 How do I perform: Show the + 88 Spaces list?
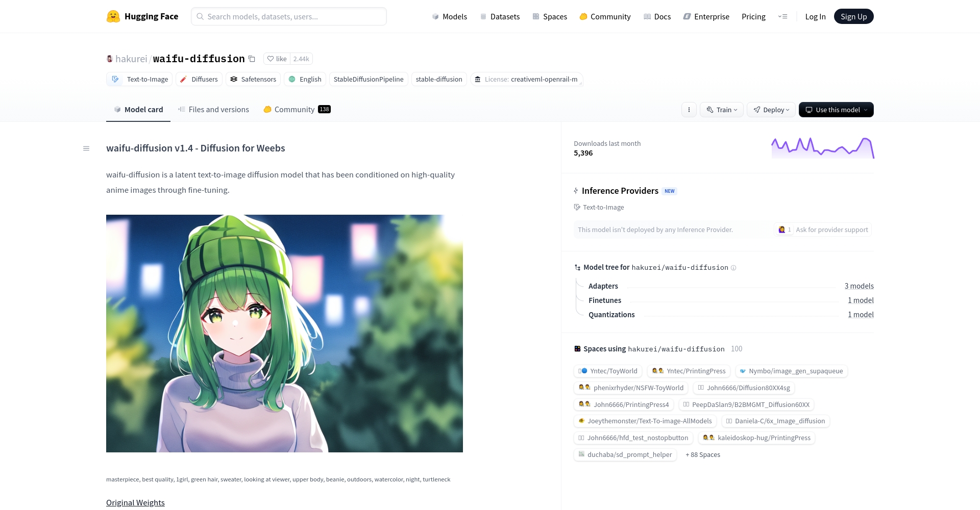pos(703,455)
